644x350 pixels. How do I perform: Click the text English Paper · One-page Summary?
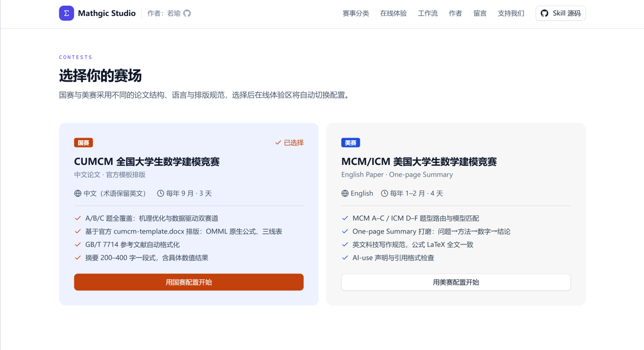point(397,175)
